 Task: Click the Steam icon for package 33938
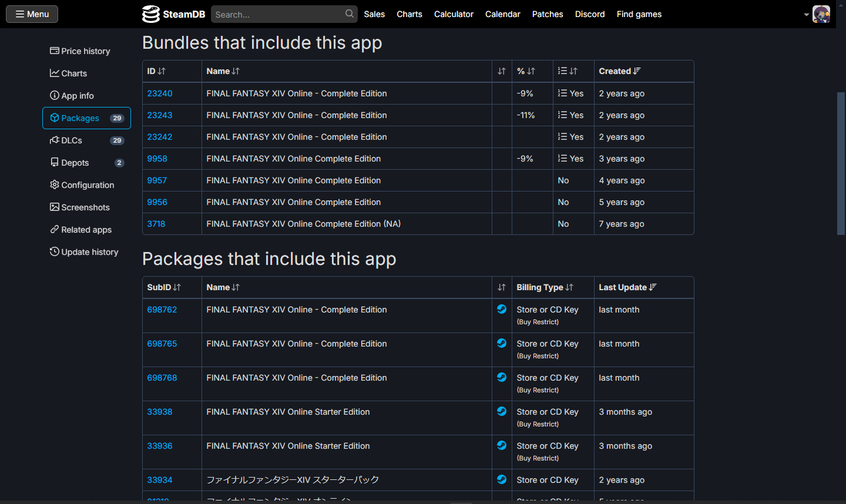pos(502,411)
